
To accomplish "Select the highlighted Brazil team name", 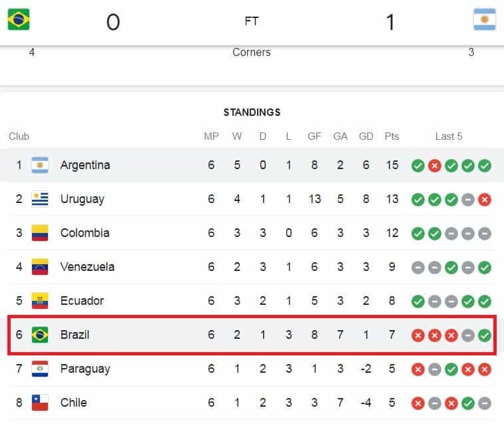I will (75, 335).
